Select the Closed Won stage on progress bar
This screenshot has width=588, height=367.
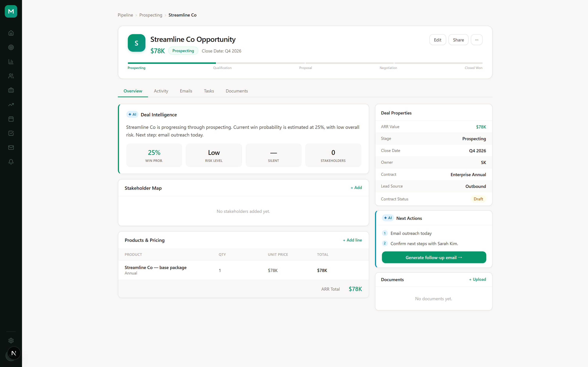(474, 68)
